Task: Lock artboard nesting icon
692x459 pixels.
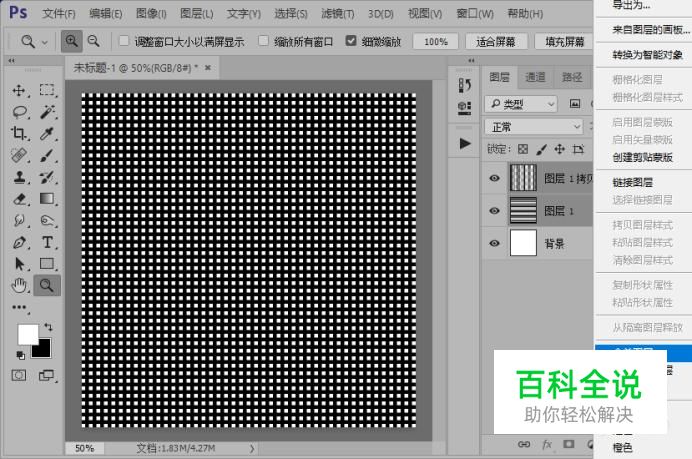Action: (x=578, y=149)
